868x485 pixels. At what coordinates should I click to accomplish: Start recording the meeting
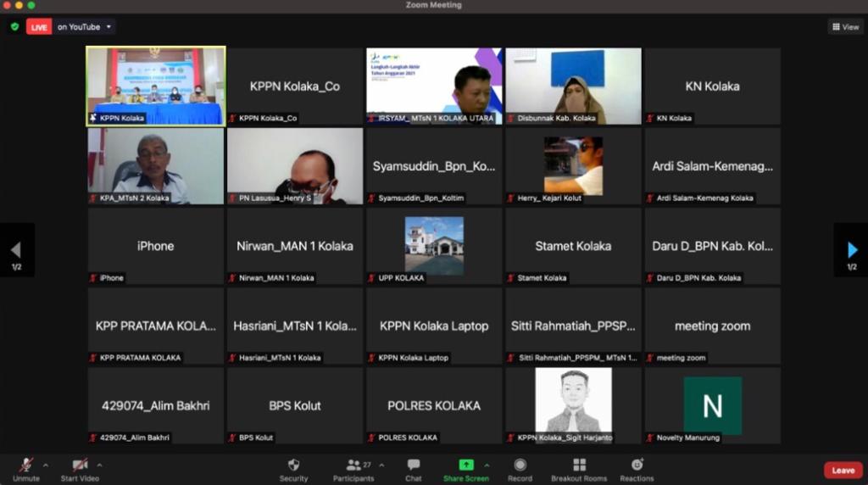(520, 465)
